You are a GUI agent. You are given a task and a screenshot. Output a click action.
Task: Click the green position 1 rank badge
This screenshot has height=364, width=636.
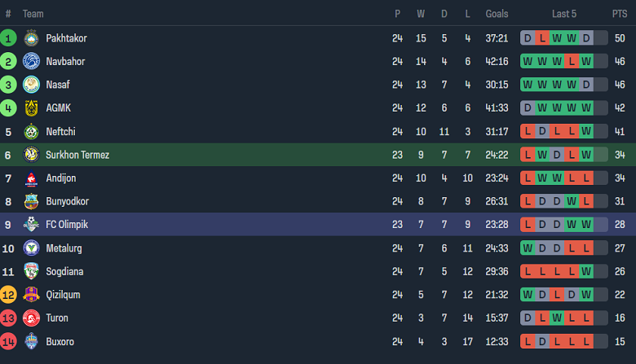pyautogui.click(x=8, y=38)
